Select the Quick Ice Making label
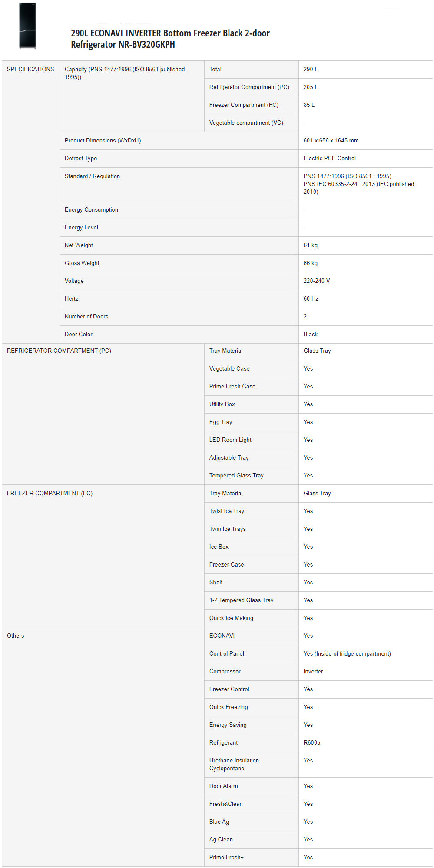 point(231,618)
